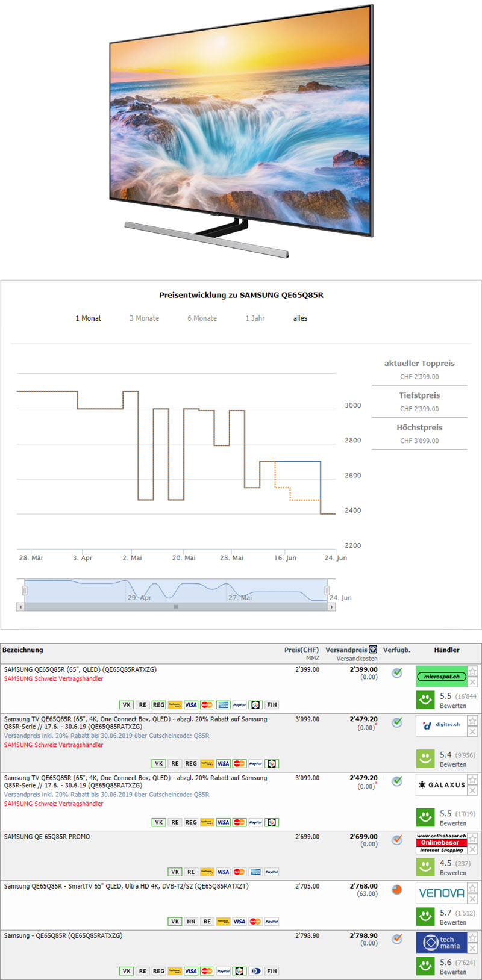Favorite microspot.ch with the star toggle
482x980 pixels.
473,671
